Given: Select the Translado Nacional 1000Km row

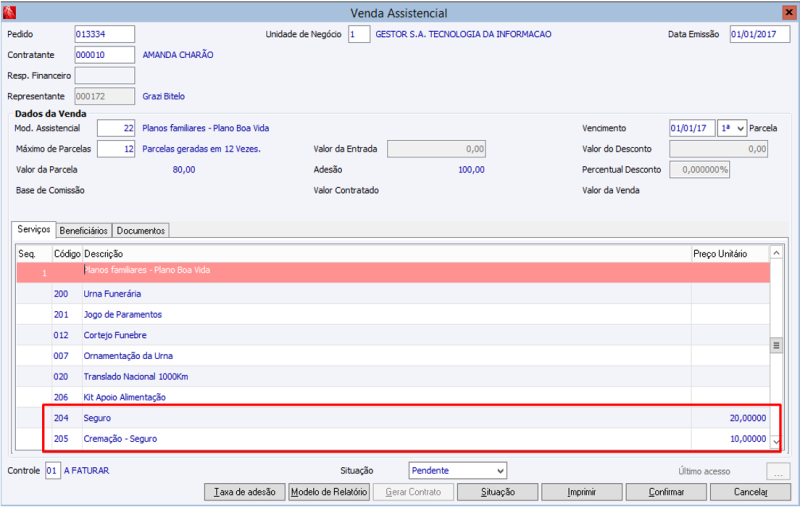Looking at the screenshot, I should (393, 376).
